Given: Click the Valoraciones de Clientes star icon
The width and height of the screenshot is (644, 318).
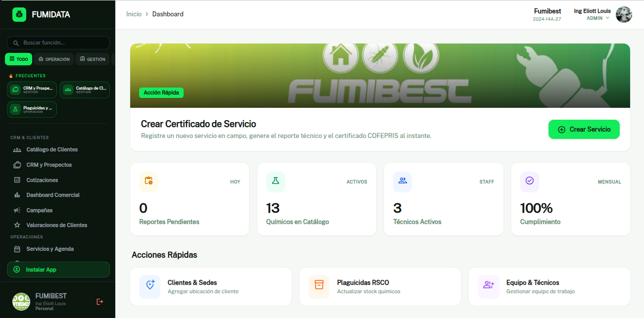Looking at the screenshot, I should 17,225.
